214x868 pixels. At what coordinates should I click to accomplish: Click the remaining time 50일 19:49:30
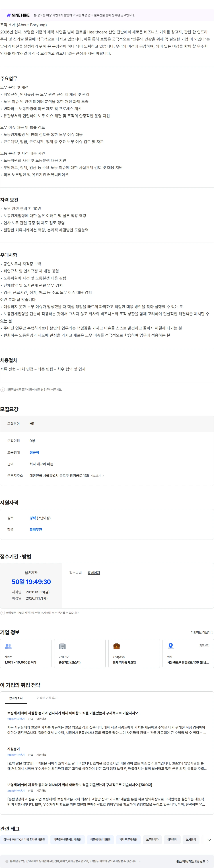coord(31,582)
